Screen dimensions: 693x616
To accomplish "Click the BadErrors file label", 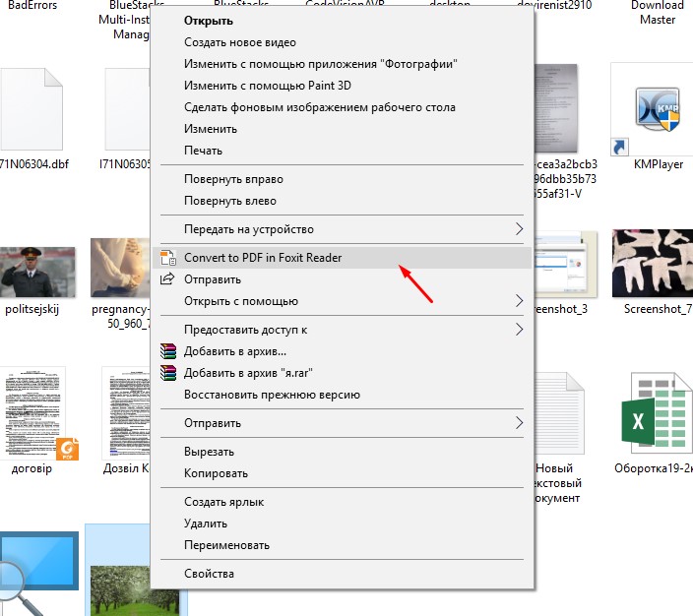I will [32, 5].
